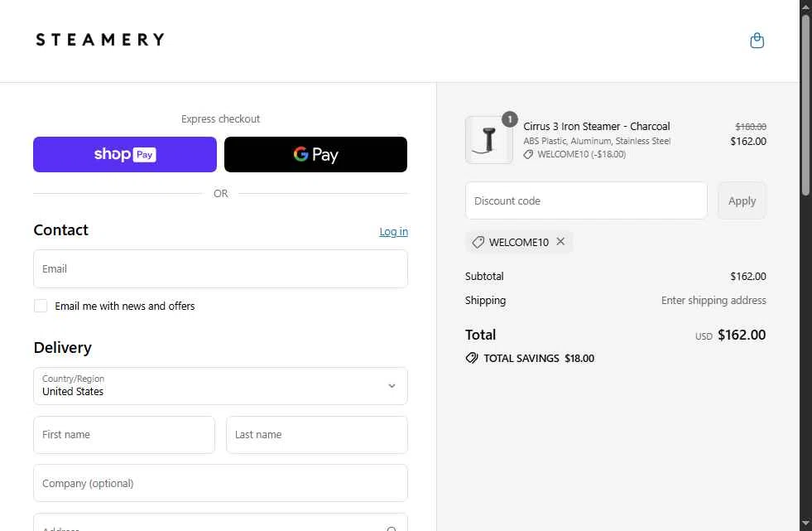Click the vertical page scrollbar
812x531 pixels.
click(805, 105)
